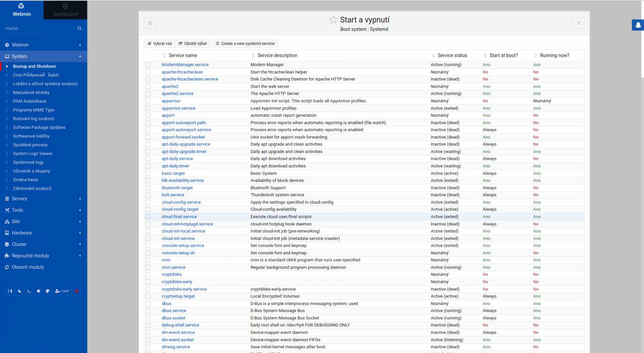The image size is (644, 353).
Task: Sort by Start at boot column
Action: 504,56
